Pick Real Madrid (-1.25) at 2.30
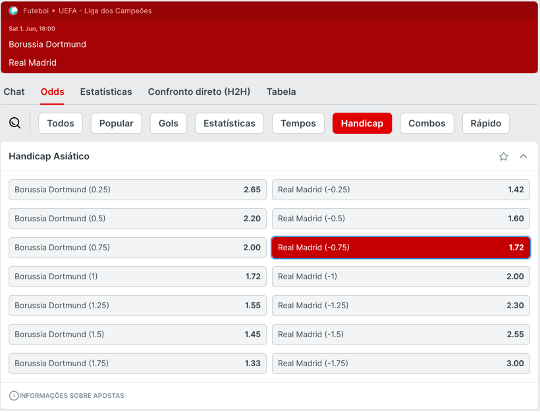Viewport: 540px width, 412px height. click(401, 305)
